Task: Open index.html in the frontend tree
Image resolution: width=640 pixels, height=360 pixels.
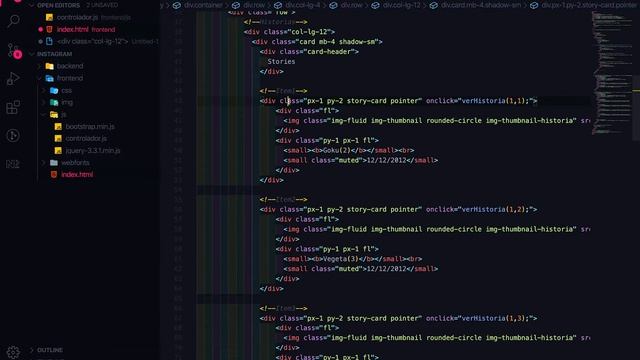Action: [77, 174]
